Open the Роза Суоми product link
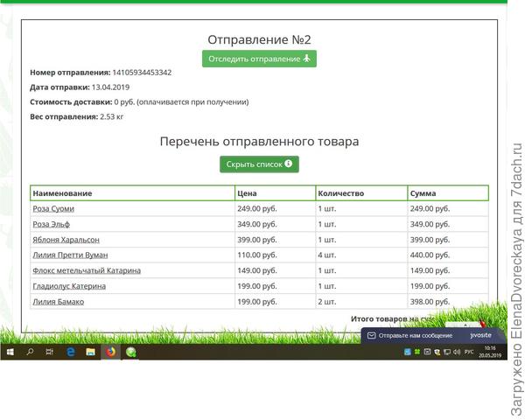Viewport: 525px width, 420px height. 53,209
